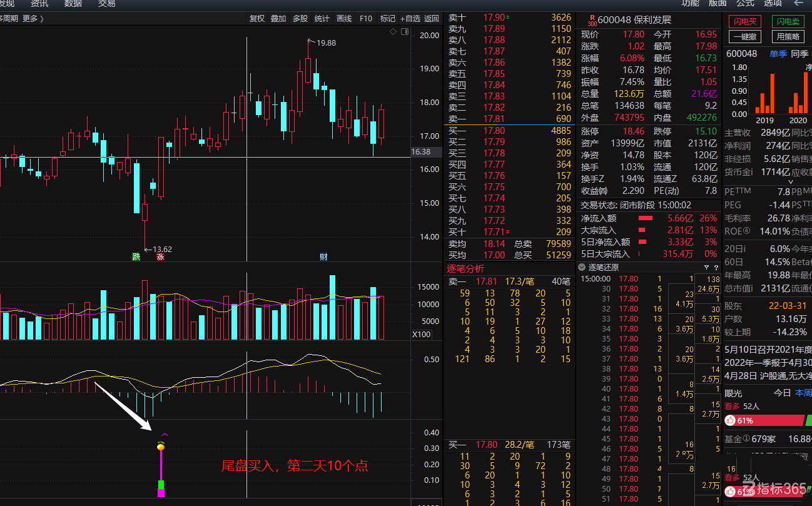The height and width of the screenshot is (506, 812).
Task: Click the 股东 date 22-03-31
Action: (788, 306)
